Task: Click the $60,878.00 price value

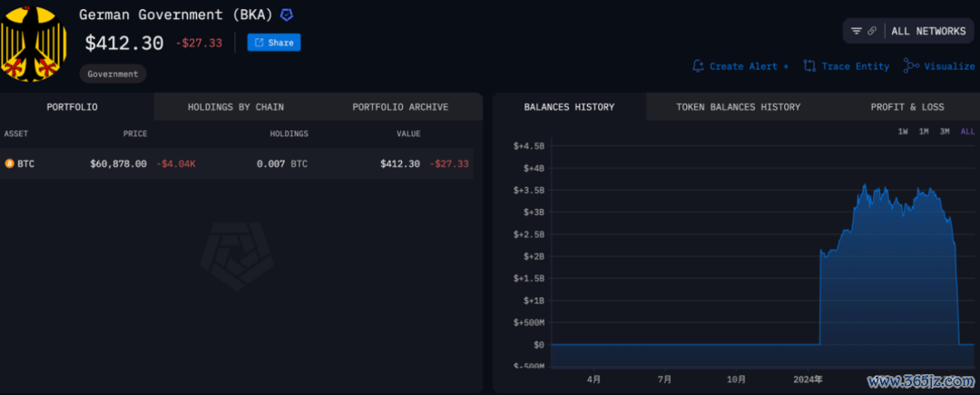Action: (118, 163)
